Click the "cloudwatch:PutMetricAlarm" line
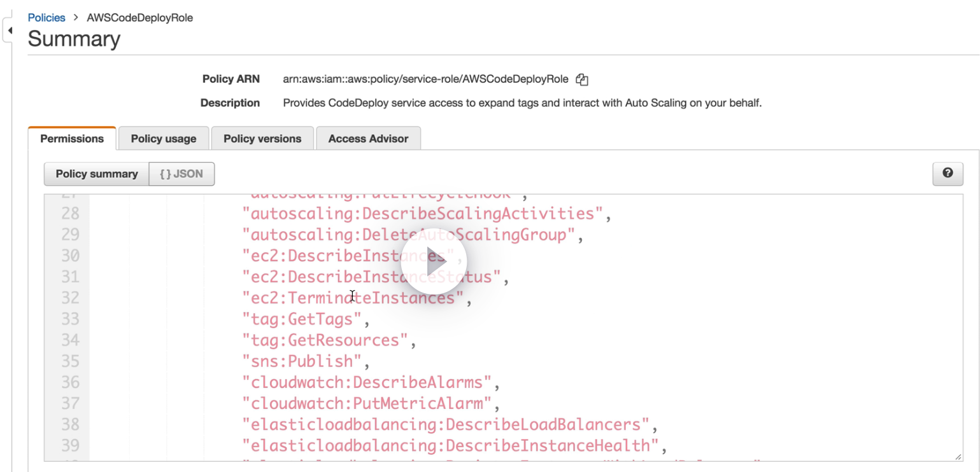The image size is (980, 472). click(367, 403)
